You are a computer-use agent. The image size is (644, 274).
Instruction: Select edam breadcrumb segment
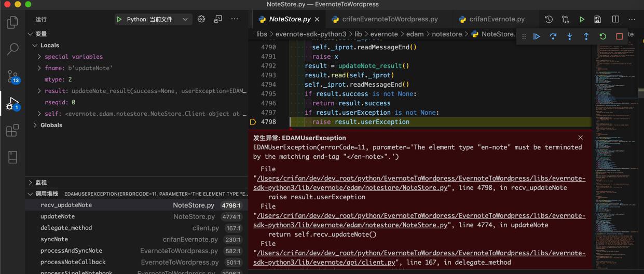pyautogui.click(x=415, y=34)
